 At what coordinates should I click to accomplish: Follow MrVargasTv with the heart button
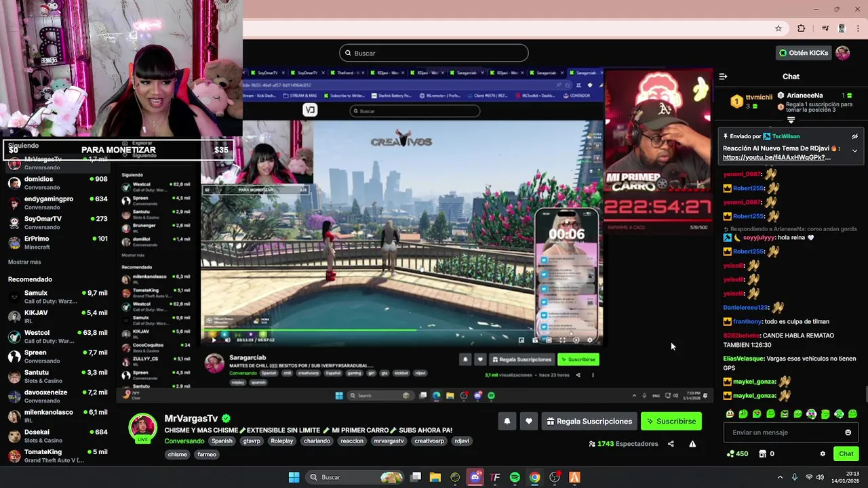pyautogui.click(x=529, y=421)
